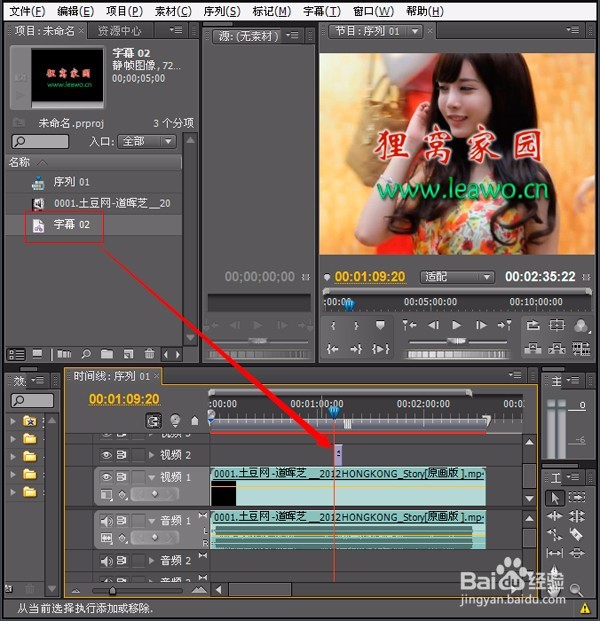Go to next edit point in program monitor
The width and height of the screenshot is (600, 621).
pos(505,325)
